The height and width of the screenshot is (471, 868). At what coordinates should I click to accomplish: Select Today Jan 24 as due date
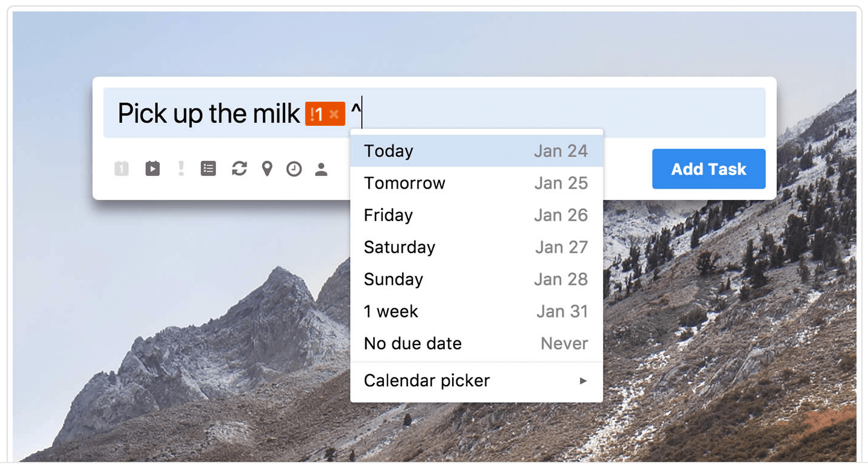476,151
